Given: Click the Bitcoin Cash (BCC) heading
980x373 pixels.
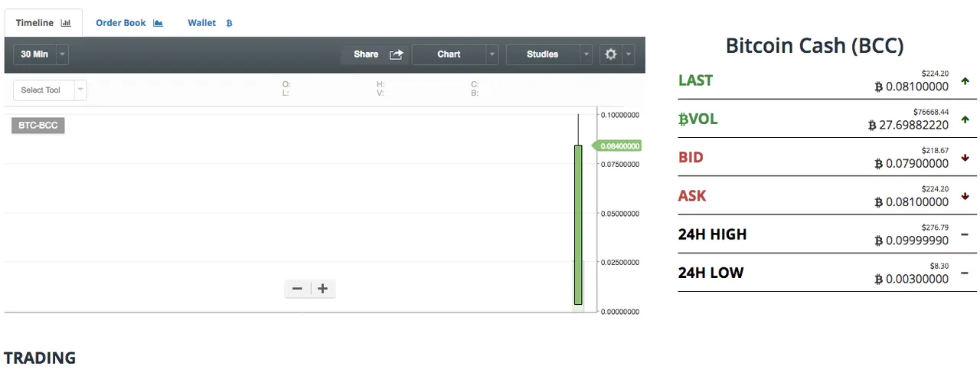Looking at the screenshot, I should 815,45.
